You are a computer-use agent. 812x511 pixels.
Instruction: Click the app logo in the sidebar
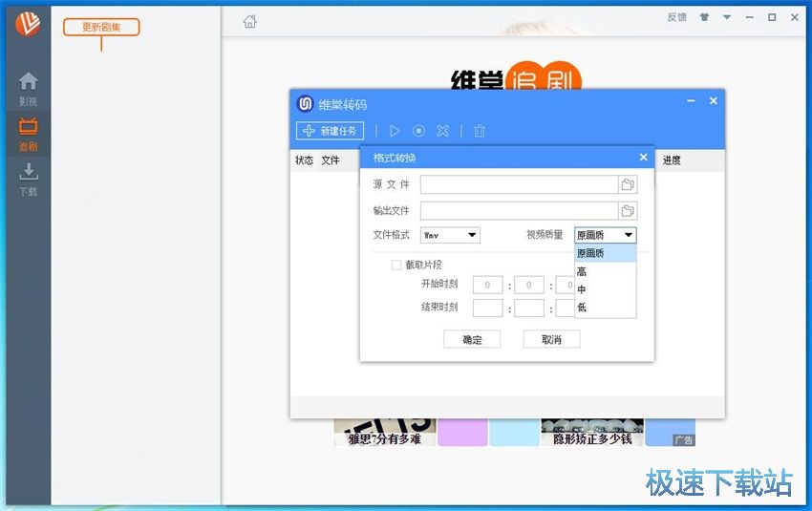(28, 23)
